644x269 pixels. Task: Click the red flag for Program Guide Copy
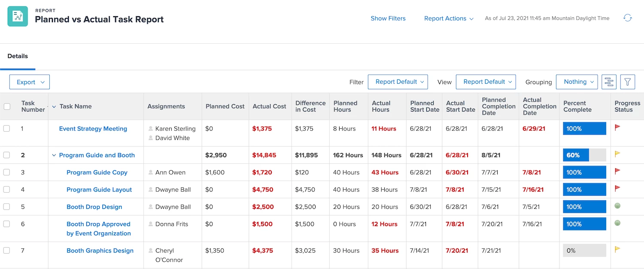(617, 171)
